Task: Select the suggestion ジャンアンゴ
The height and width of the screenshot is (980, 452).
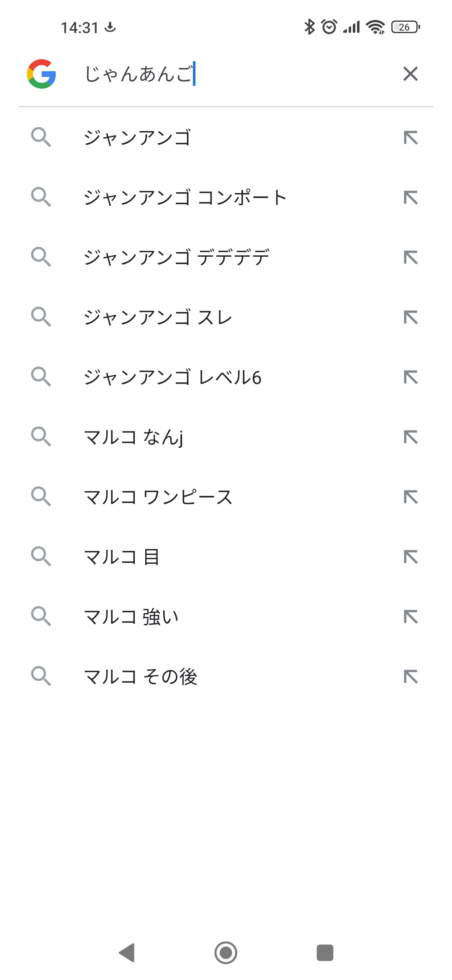Action: point(137,138)
